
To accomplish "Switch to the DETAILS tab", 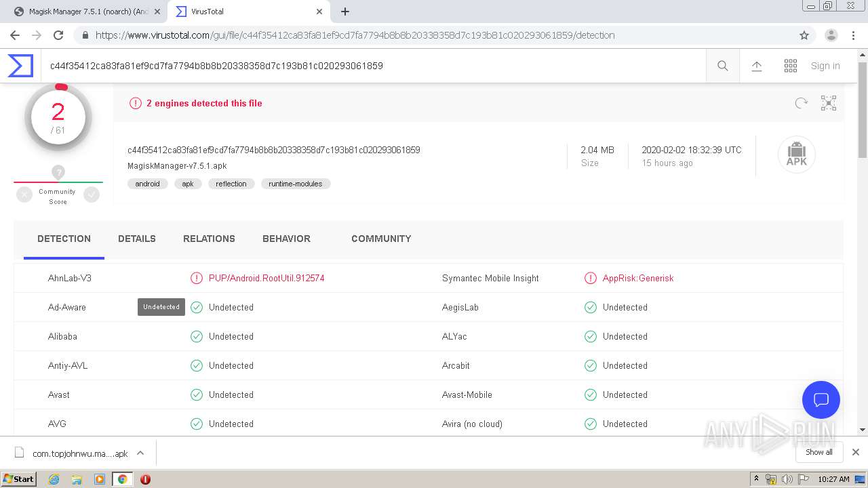I will (137, 239).
